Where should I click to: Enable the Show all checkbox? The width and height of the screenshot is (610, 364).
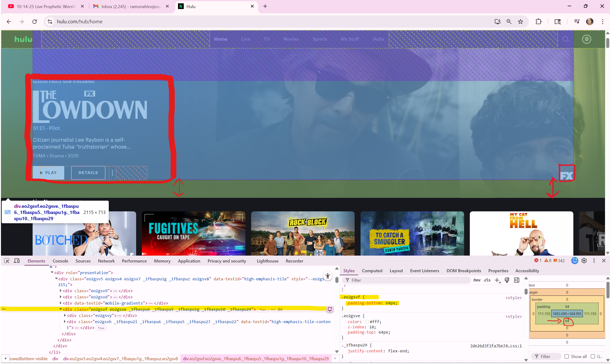566,356
